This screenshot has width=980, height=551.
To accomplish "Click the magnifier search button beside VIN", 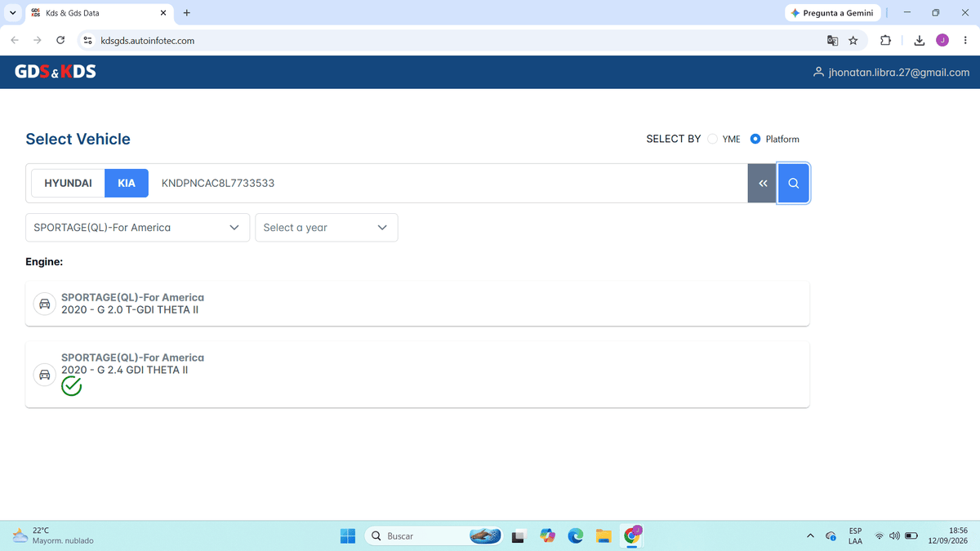I will pyautogui.click(x=793, y=183).
